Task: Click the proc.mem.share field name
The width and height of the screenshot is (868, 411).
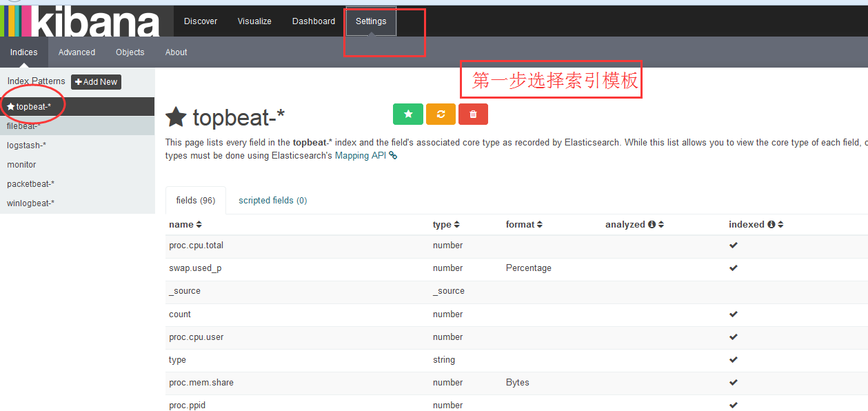Action: [201, 383]
